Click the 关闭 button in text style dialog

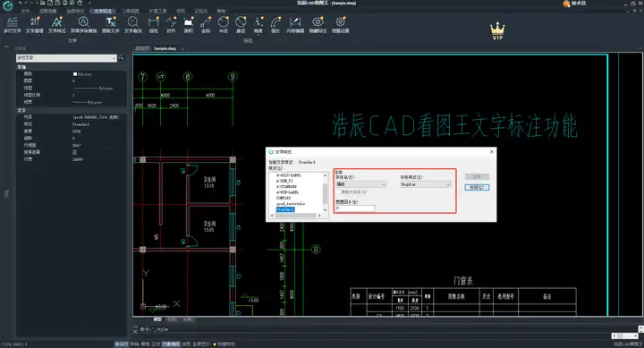tap(477, 187)
